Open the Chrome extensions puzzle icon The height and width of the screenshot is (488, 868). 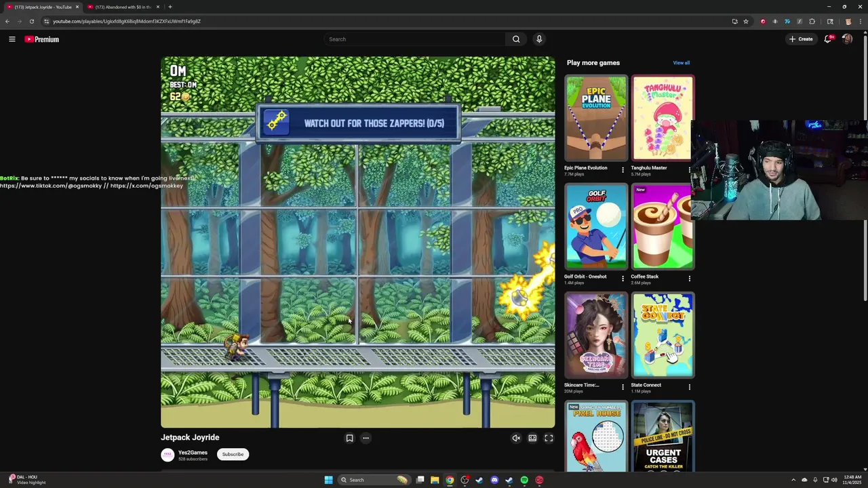[812, 21]
